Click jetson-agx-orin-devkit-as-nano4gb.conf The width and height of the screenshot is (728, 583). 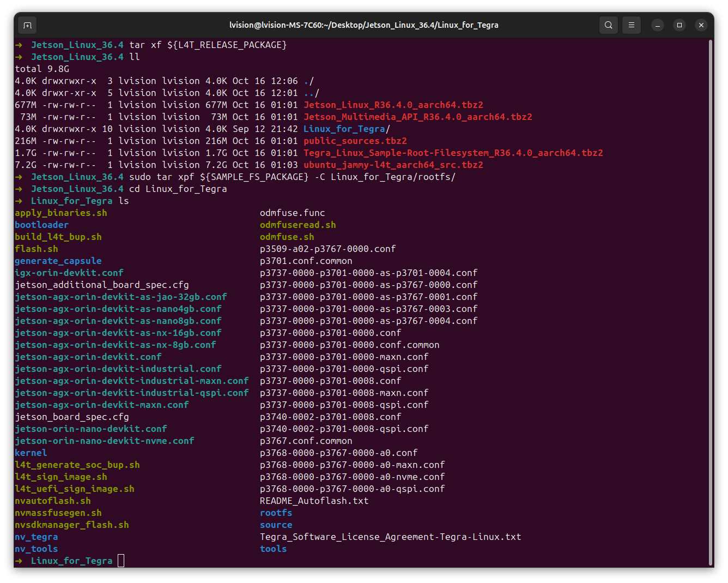click(118, 309)
